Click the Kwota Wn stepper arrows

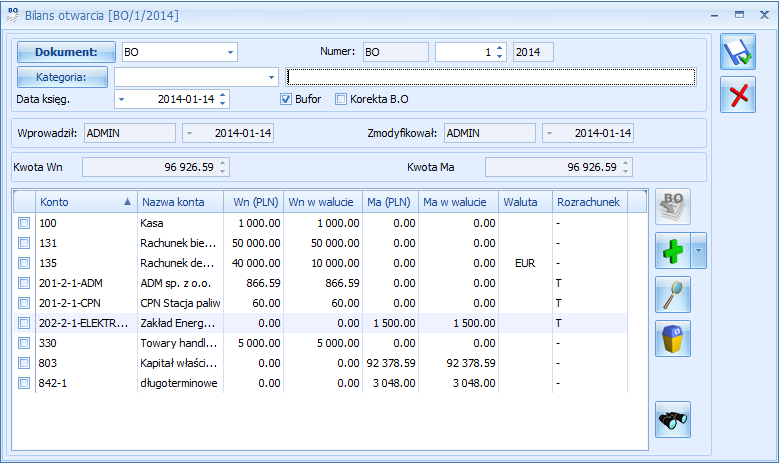coord(223,167)
